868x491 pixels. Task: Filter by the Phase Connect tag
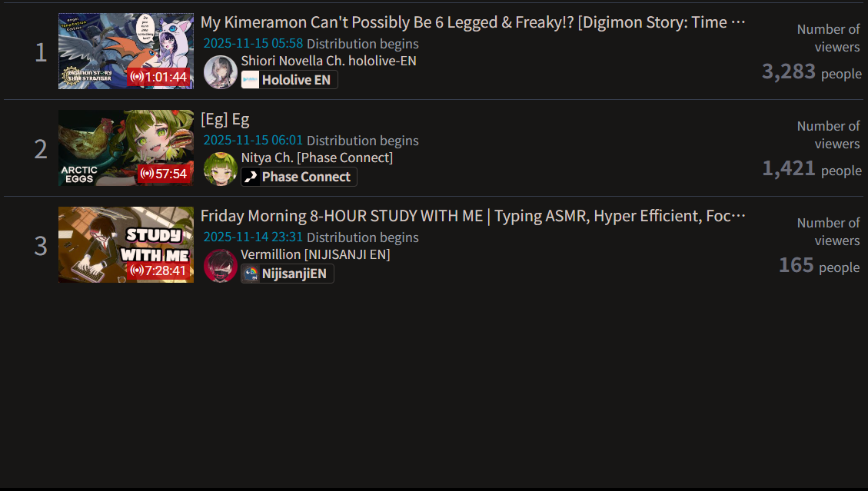click(299, 177)
